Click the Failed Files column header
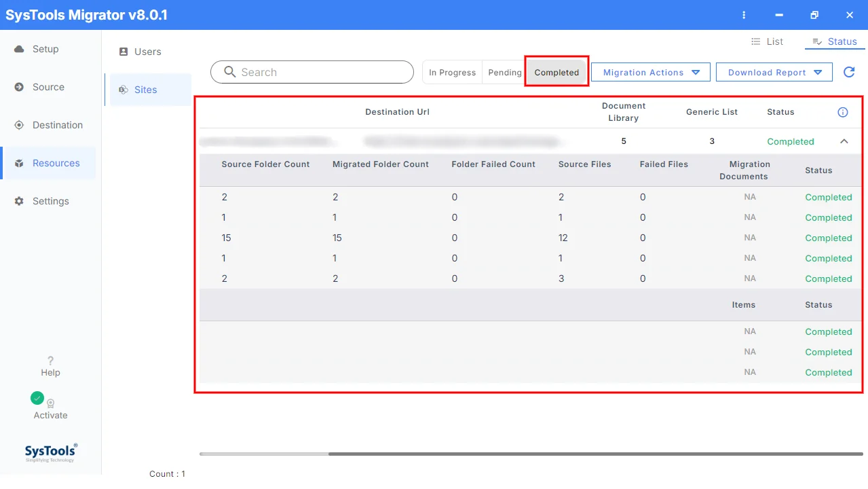The image size is (868, 489). [x=664, y=164]
